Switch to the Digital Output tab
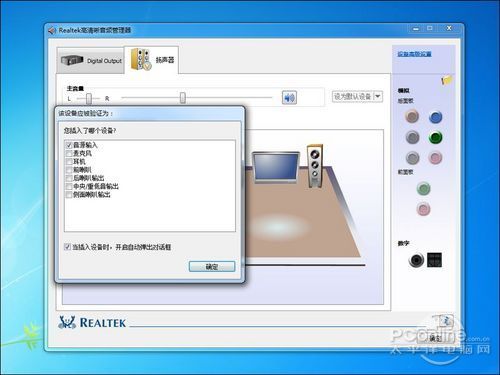Image resolution: width=500 pixels, height=375 pixels. pyautogui.click(x=91, y=60)
